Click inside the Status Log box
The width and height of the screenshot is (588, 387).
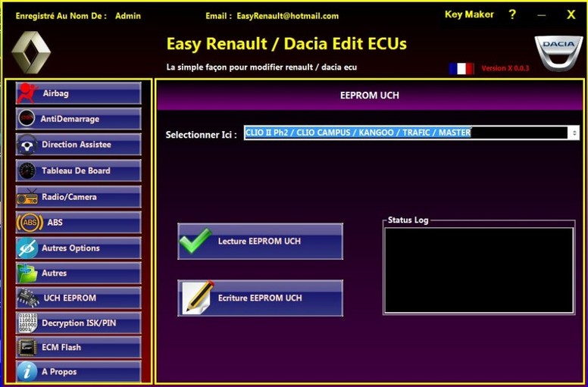tap(479, 270)
